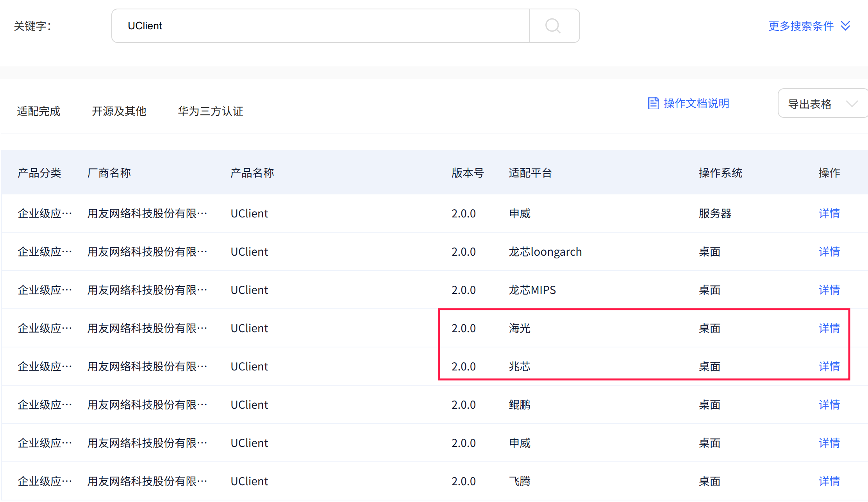868x502 pixels.
Task: Click the 产品名称 column header
Action: (x=252, y=173)
